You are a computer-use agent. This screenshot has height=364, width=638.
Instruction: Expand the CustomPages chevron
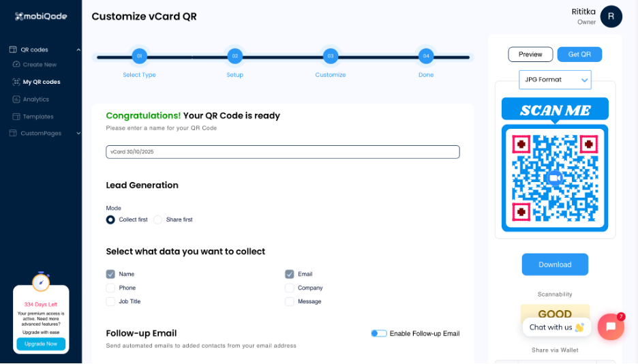[78, 134]
